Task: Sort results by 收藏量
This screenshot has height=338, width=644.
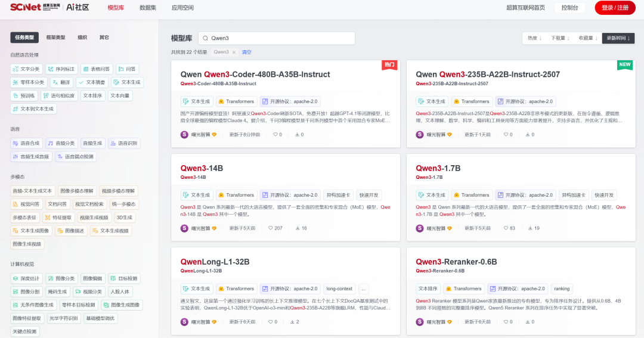Action: (588, 38)
